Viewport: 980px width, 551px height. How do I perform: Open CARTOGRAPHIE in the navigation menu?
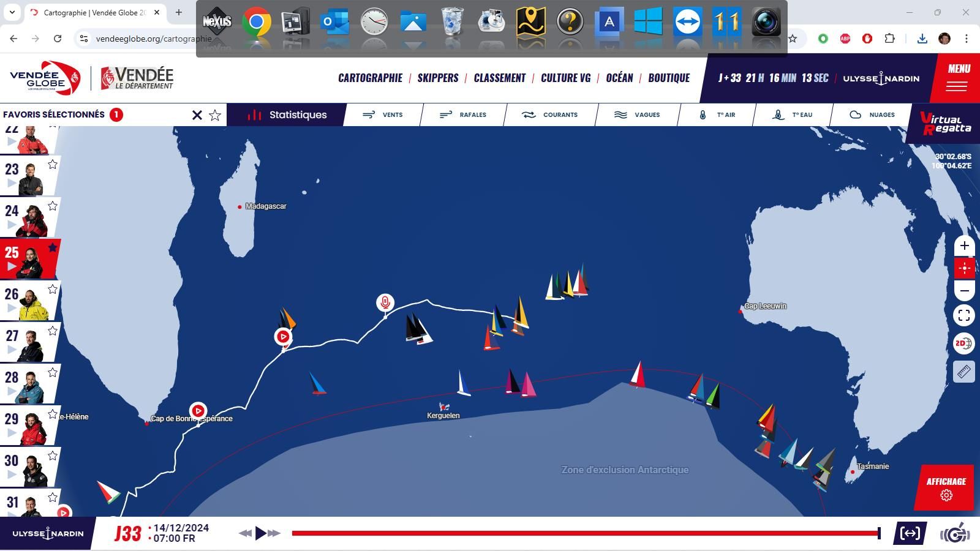pos(370,78)
